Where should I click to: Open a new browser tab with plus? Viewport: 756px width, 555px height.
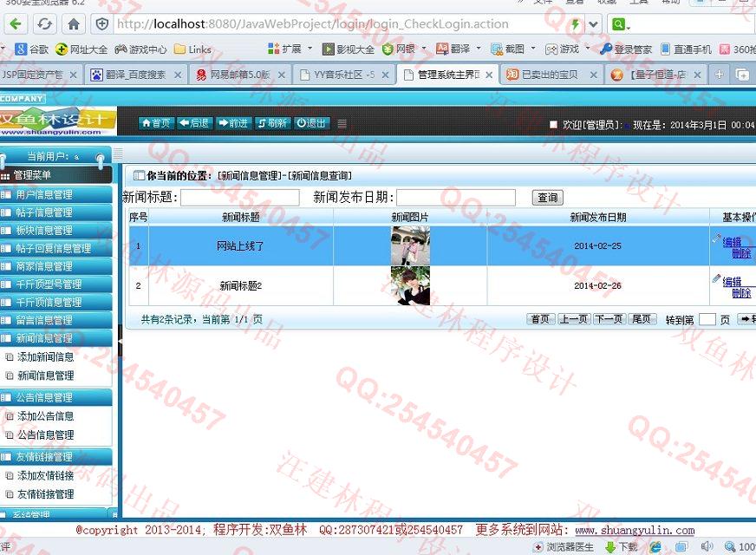(x=719, y=75)
